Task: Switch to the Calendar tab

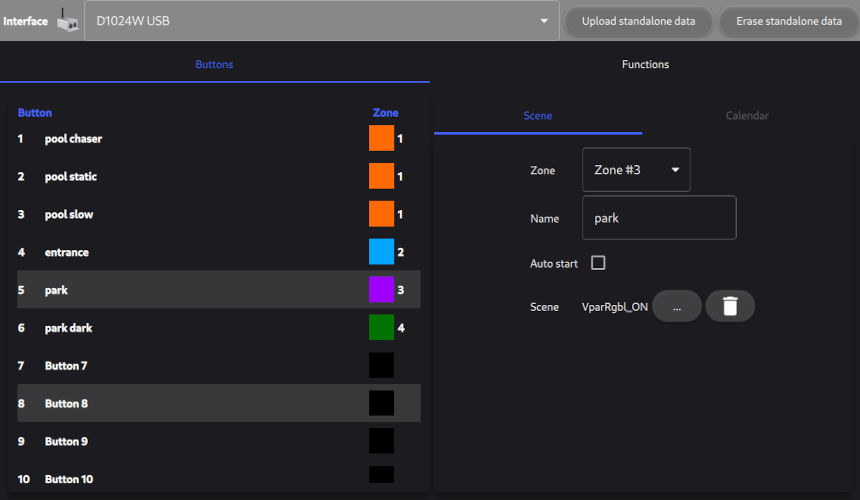Action: coord(747,116)
